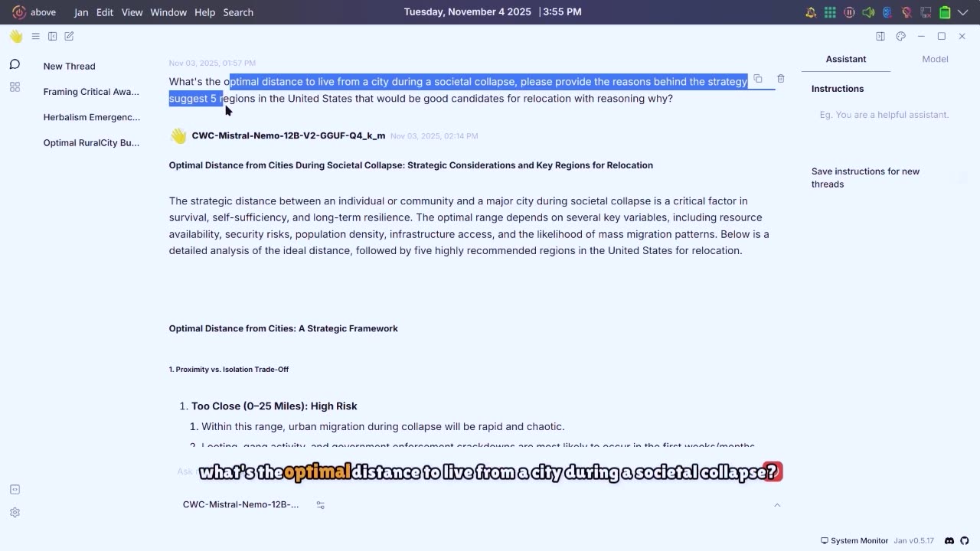980x551 pixels.
Task: Click the night light bulb tray icon
Action: 906,12
